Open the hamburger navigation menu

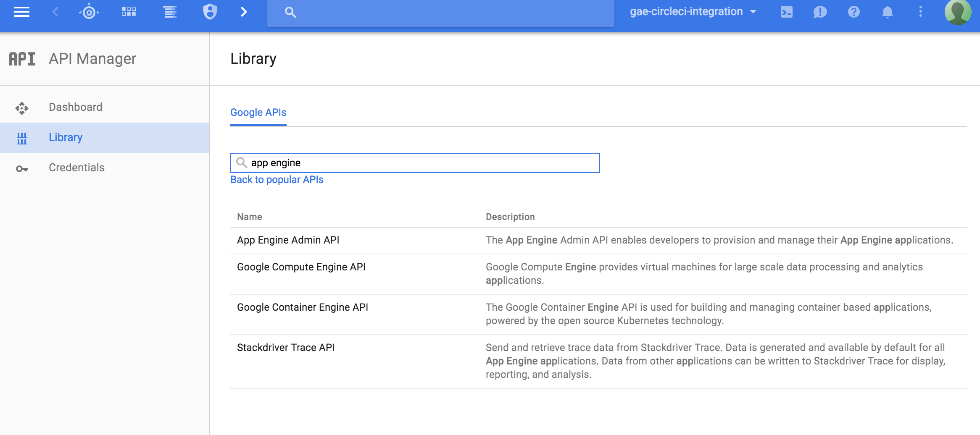[21, 12]
